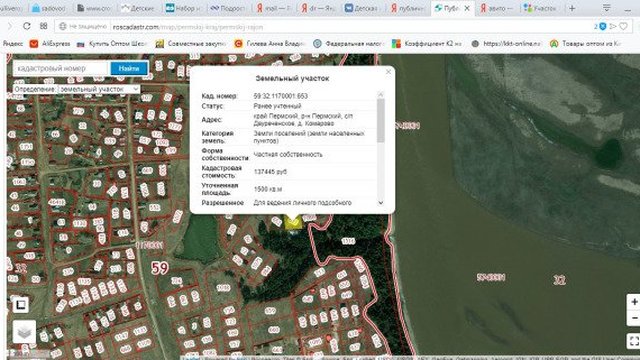Click the send page arrow icon
This screenshot has width=640, height=360.
tap(613, 27)
